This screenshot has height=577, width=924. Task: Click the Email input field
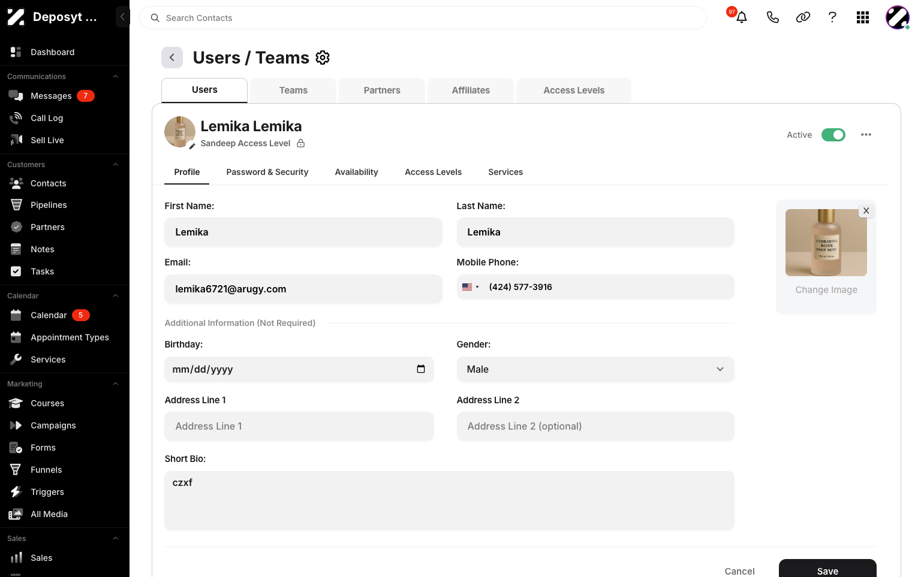(303, 289)
